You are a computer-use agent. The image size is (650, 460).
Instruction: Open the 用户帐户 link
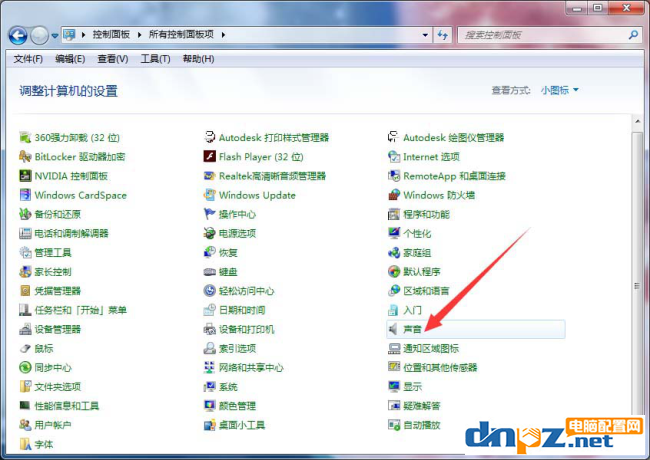tap(53, 425)
